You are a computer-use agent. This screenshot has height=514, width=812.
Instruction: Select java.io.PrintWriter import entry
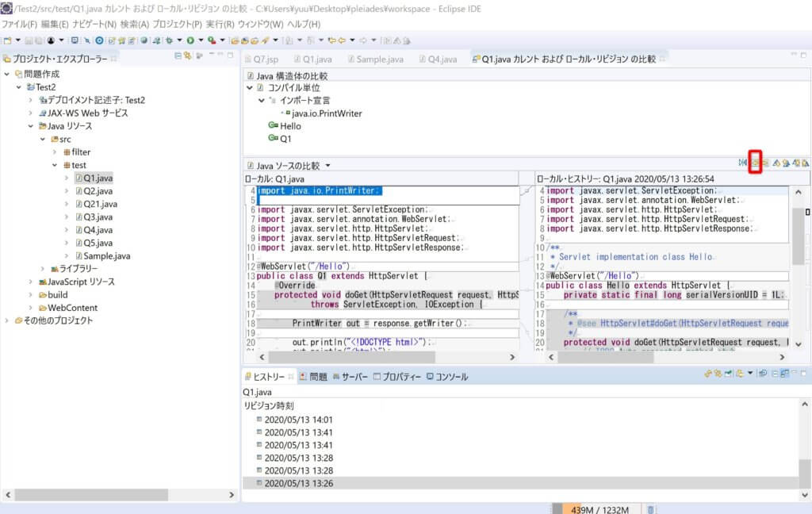[326, 113]
